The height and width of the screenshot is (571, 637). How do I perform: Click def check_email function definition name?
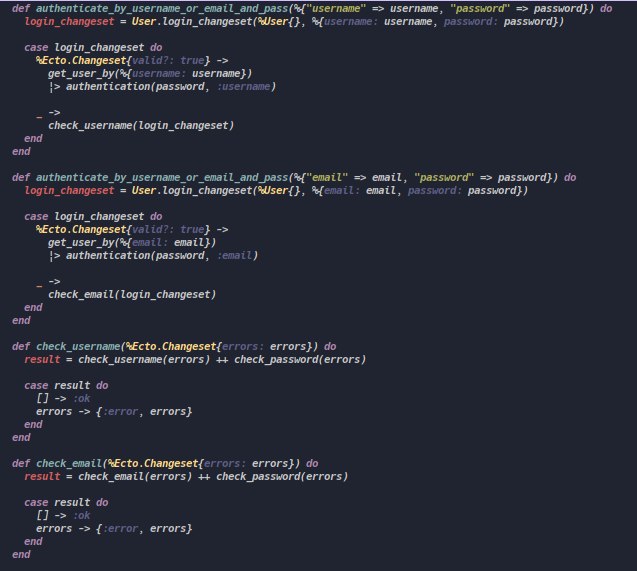[x=69, y=463]
